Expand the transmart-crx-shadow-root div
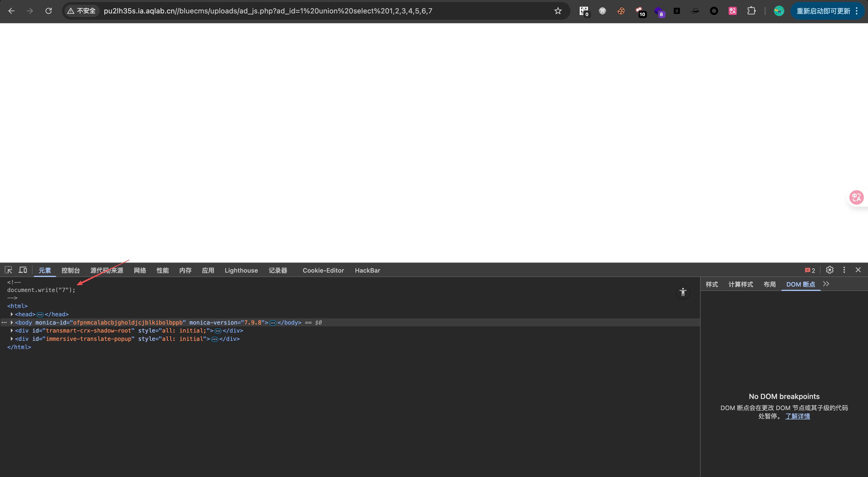868x477 pixels. 12,331
